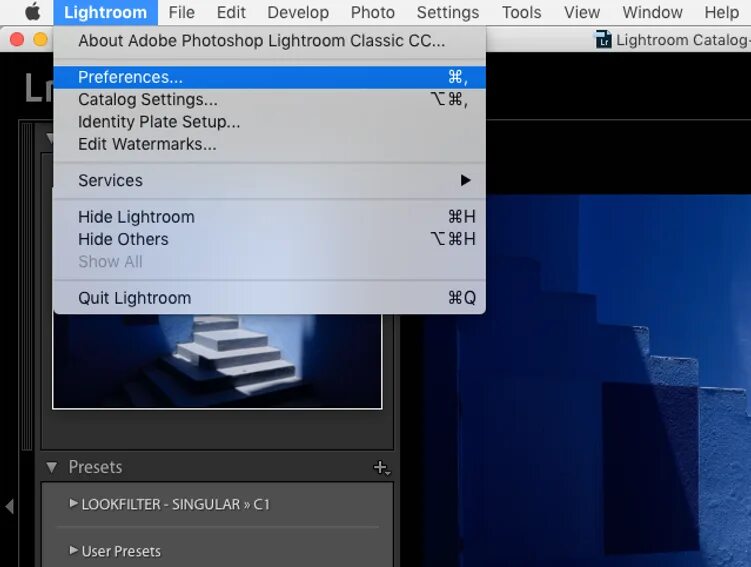751x567 pixels.
Task: Expand the Services submenu
Action: pos(270,181)
